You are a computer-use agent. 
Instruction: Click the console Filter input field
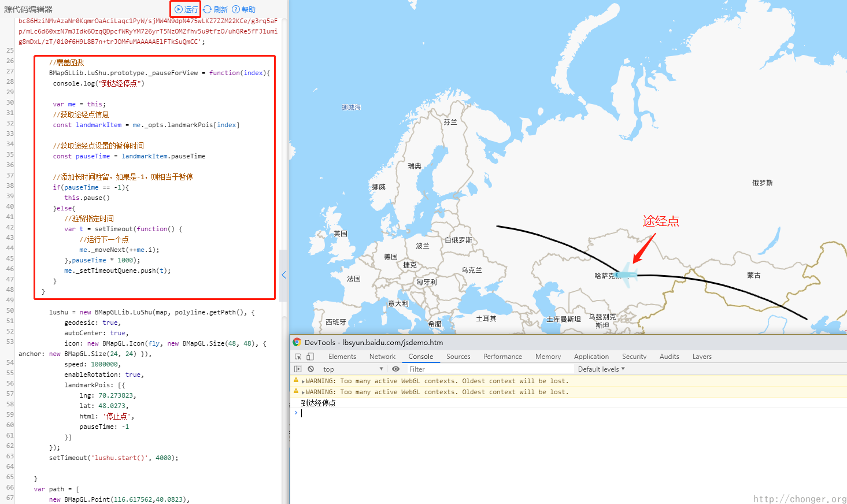click(489, 369)
